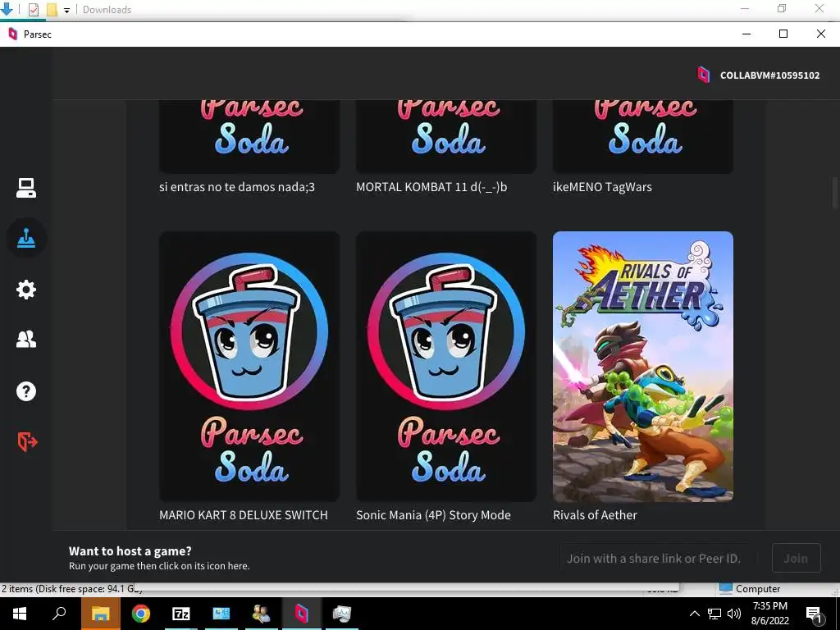The image size is (840, 630).
Task: Click the red log out icon
Action: coord(27,441)
